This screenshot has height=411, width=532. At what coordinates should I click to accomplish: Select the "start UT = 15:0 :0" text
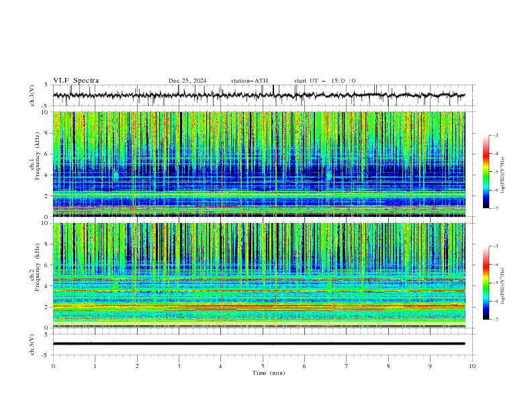tap(324, 81)
